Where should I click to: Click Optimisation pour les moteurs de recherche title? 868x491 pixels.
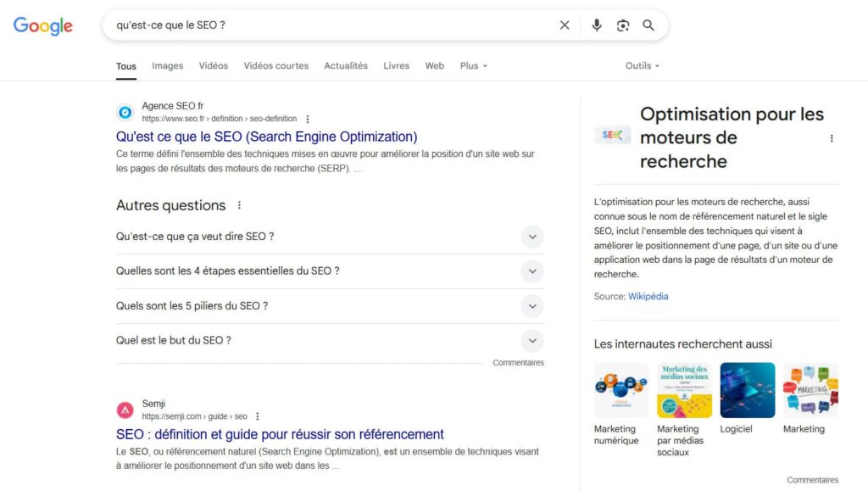click(x=732, y=138)
